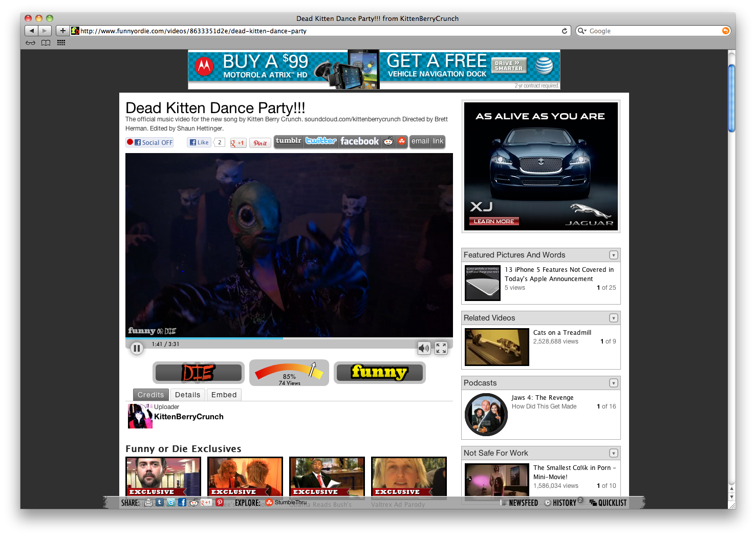Pause the video playback
756x537 pixels.
(136, 349)
